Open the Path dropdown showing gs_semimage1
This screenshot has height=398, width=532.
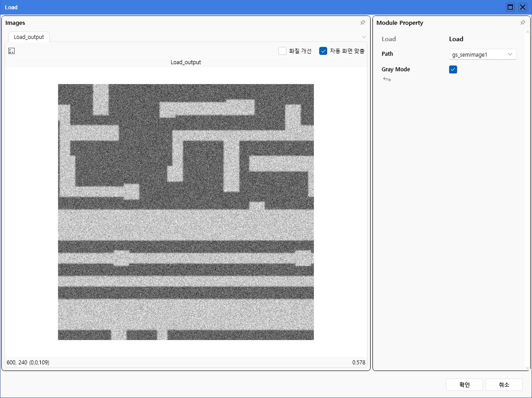coord(482,54)
